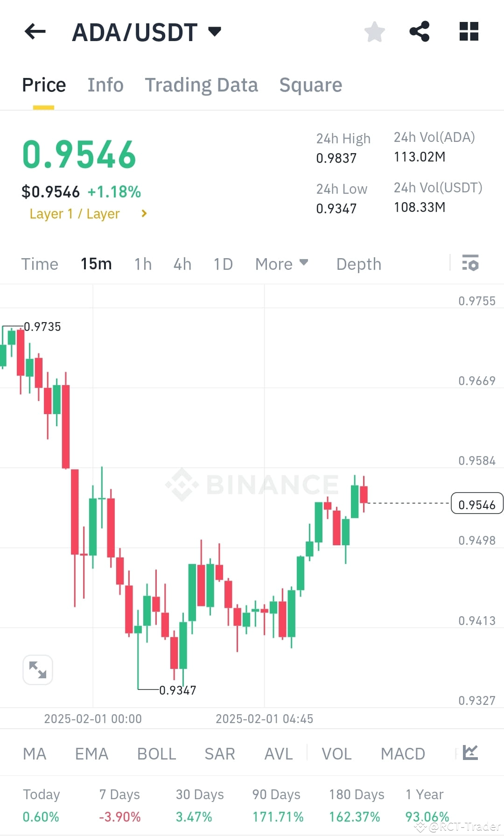Enable the BOLL indicator overlay
504x837 pixels.
tap(156, 753)
